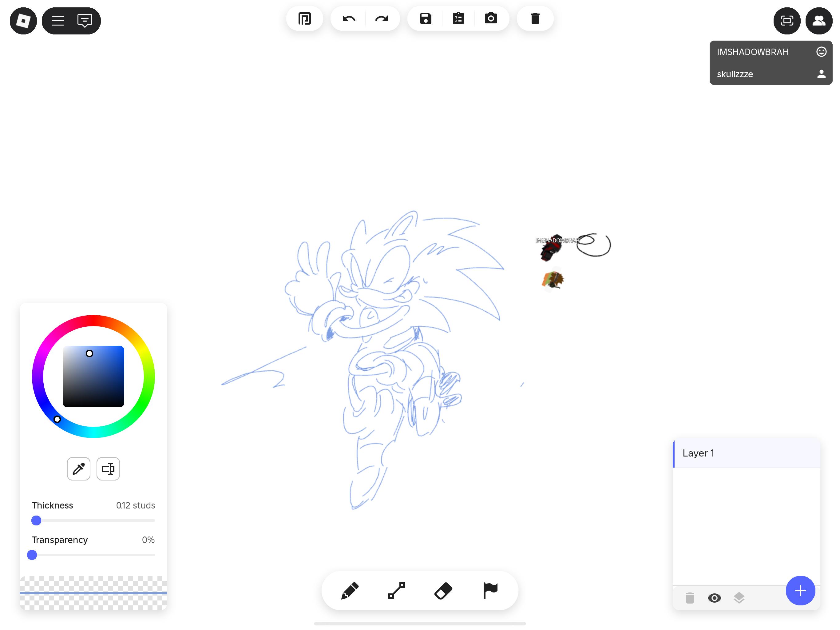Select the Eraser tool
The width and height of the screenshot is (840, 630).
coord(443,591)
